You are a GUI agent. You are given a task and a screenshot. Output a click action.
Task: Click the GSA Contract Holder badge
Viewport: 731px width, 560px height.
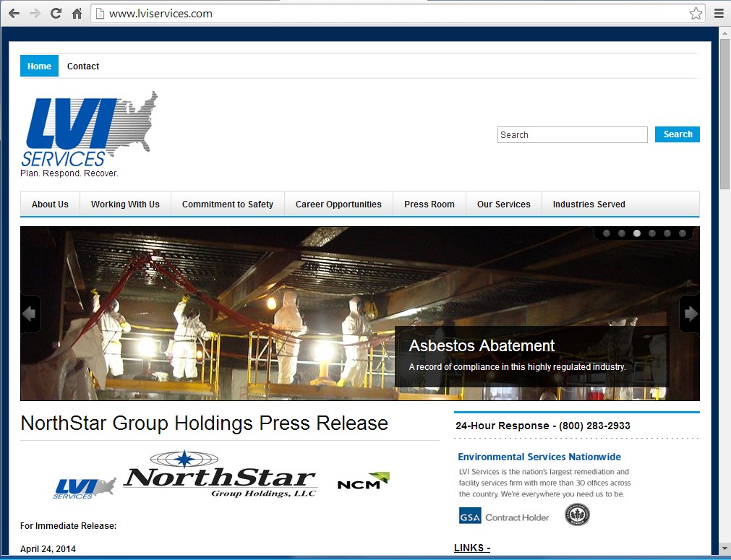[504, 516]
